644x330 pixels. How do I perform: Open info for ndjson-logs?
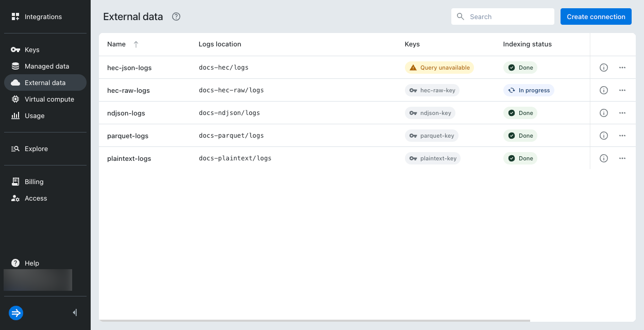[x=604, y=113]
